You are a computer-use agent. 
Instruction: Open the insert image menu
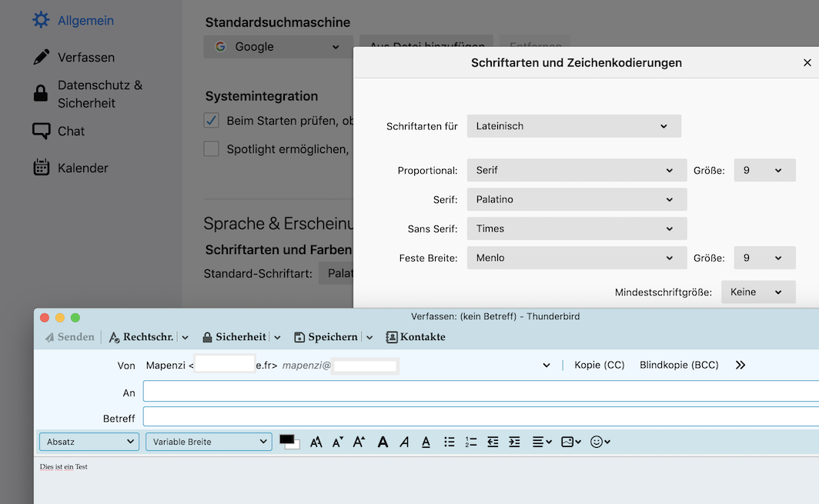pyautogui.click(x=570, y=442)
